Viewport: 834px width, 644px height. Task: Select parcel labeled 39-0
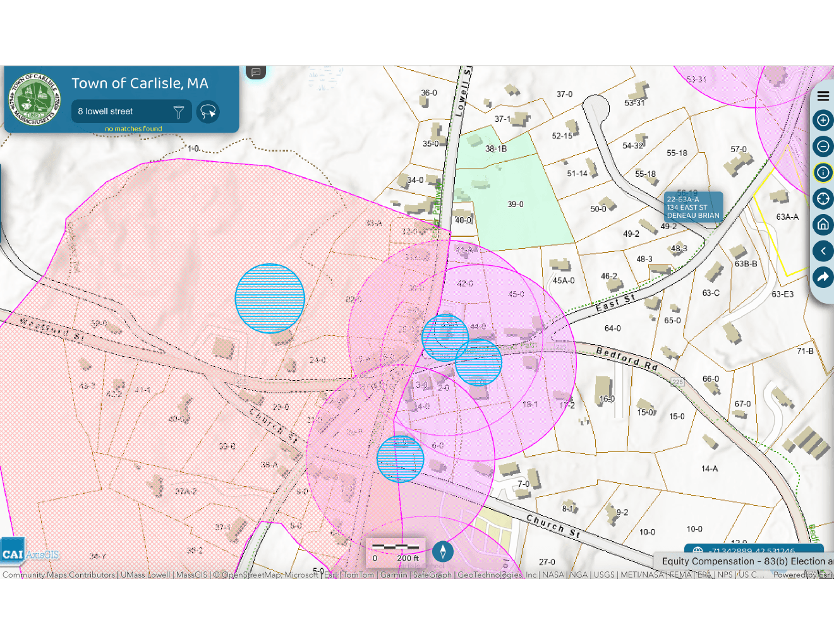click(516, 205)
